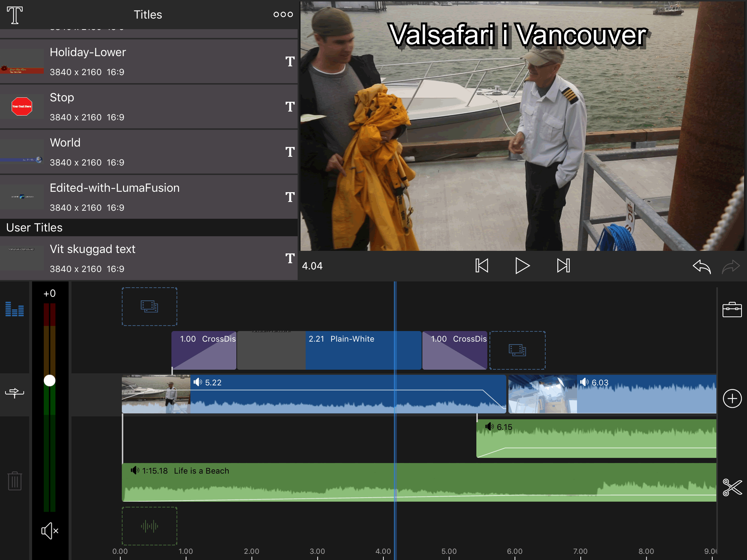Toggle the mute speaker icon
The width and height of the screenshot is (747, 560).
pyautogui.click(x=50, y=531)
